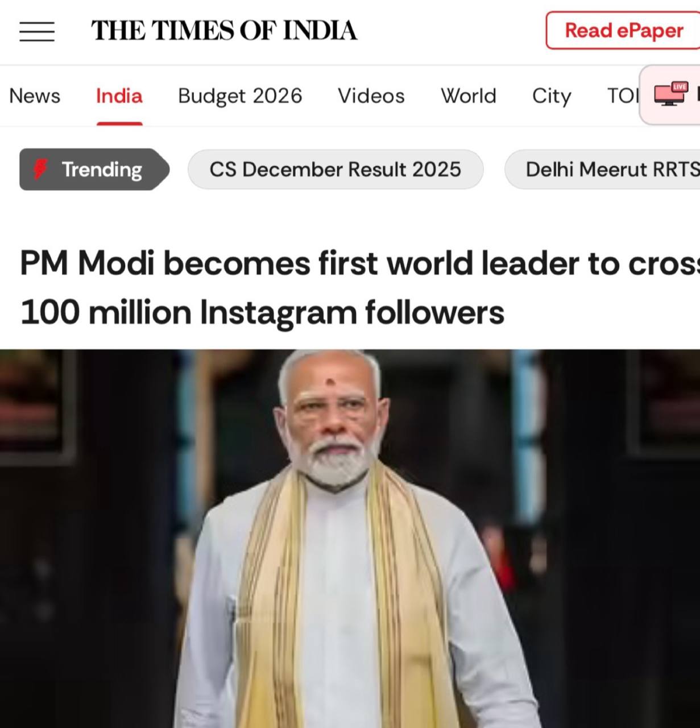Switch to the News tab
The height and width of the screenshot is (728, 700).
pyautogui.click(x=35, y=96)
